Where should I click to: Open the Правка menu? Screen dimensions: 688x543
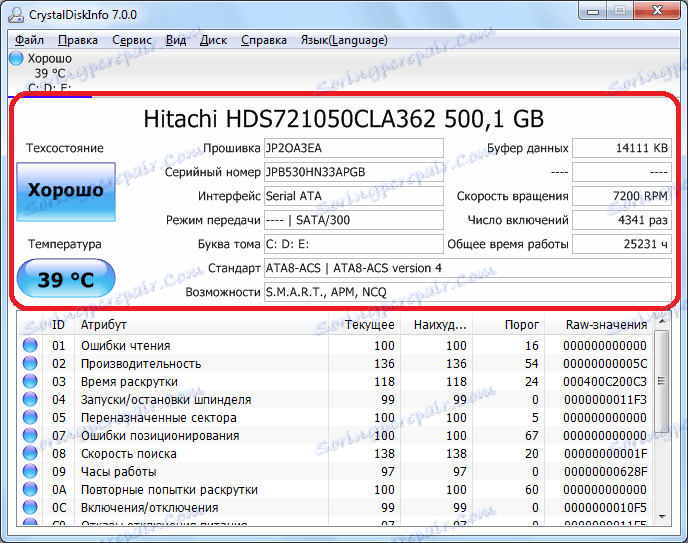point(78,40)
